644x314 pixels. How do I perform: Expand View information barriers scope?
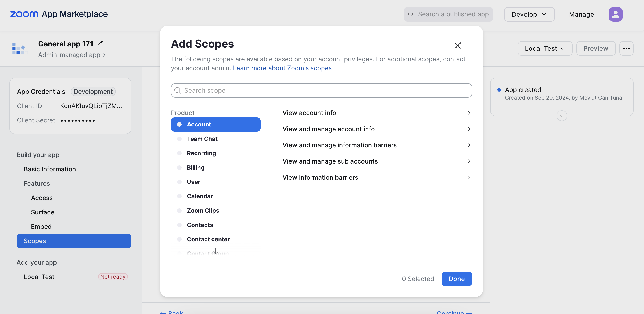coord(377,177)
